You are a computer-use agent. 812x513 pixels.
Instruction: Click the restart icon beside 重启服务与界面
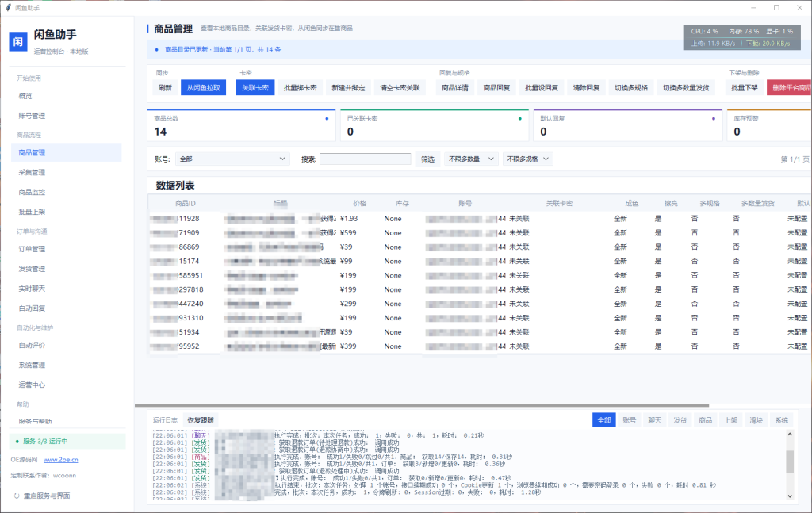pyautogui.click(x=17, y=496)
